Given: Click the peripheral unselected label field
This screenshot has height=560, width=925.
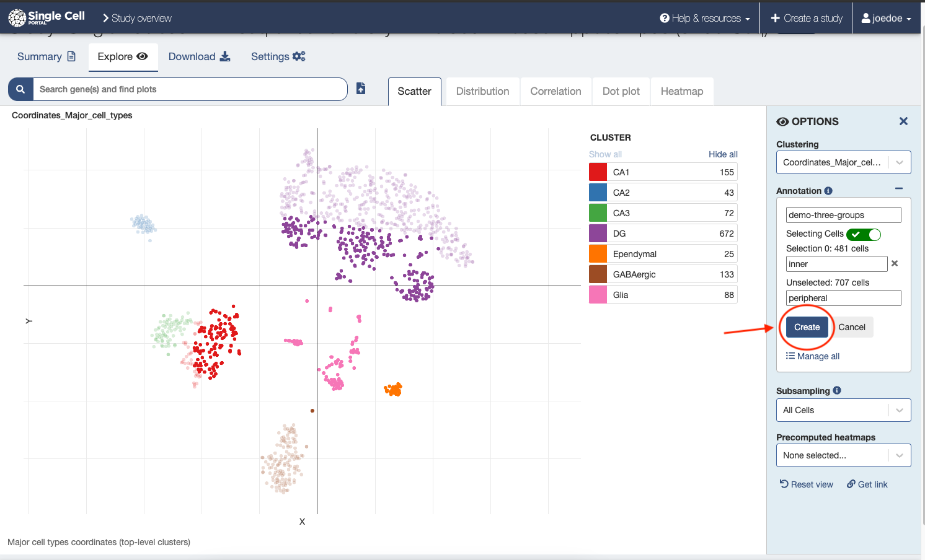Looking at the screenshot, I should tap(843, 298).
